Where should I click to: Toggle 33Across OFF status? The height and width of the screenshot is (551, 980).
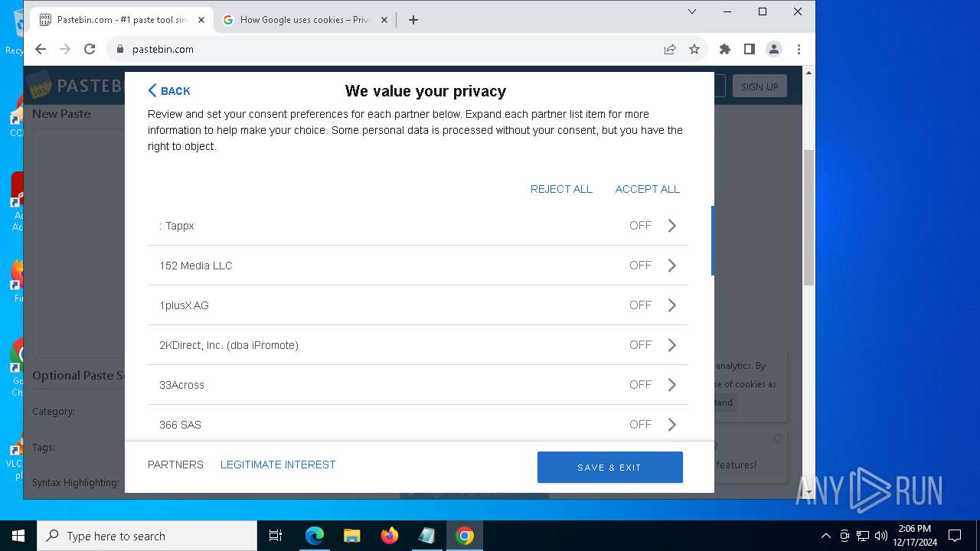pyautogui.click(x=640, y=385)
